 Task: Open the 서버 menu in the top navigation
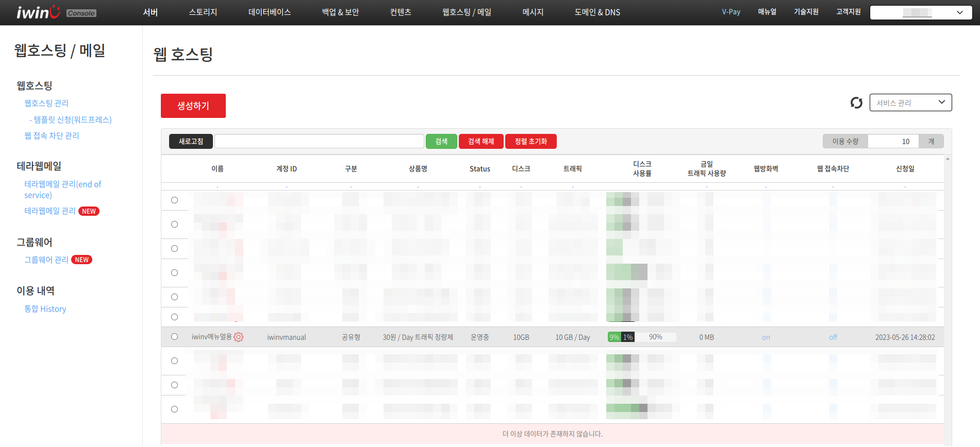pyautogui.click(x=151, y=12)
